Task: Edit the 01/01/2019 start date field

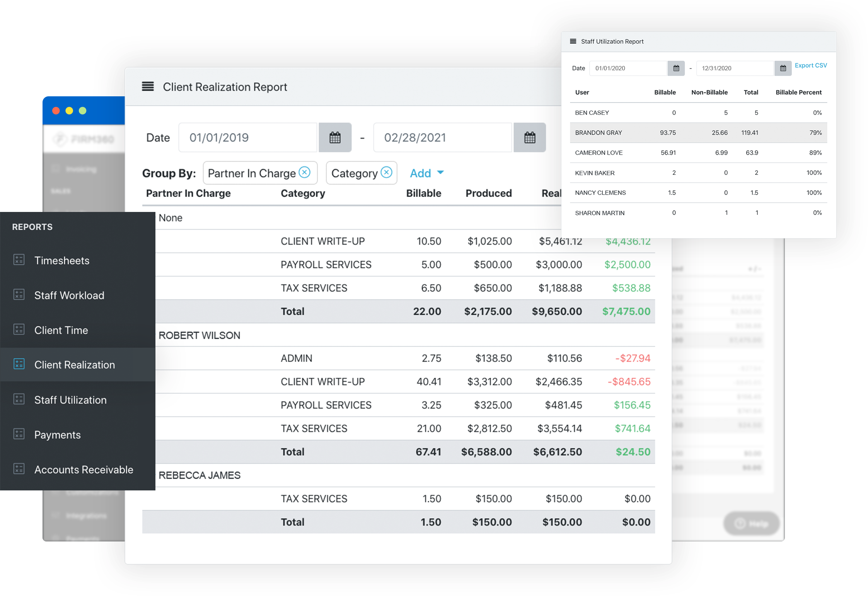Action: (x=247, y=138)
